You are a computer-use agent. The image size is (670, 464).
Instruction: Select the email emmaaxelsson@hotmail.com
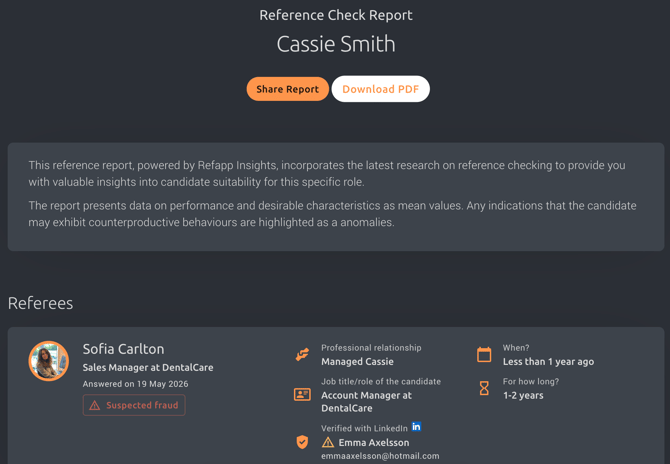click(x=380, y=456)
